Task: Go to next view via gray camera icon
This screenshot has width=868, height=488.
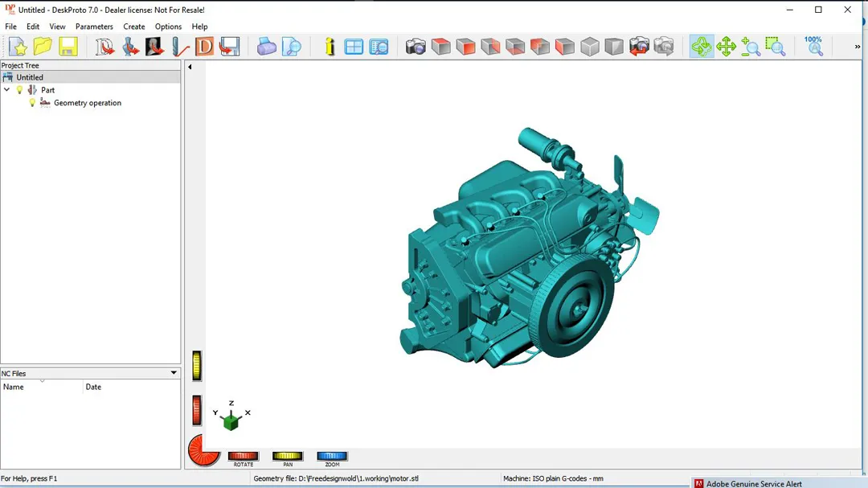Action: [x=664, y=47]
